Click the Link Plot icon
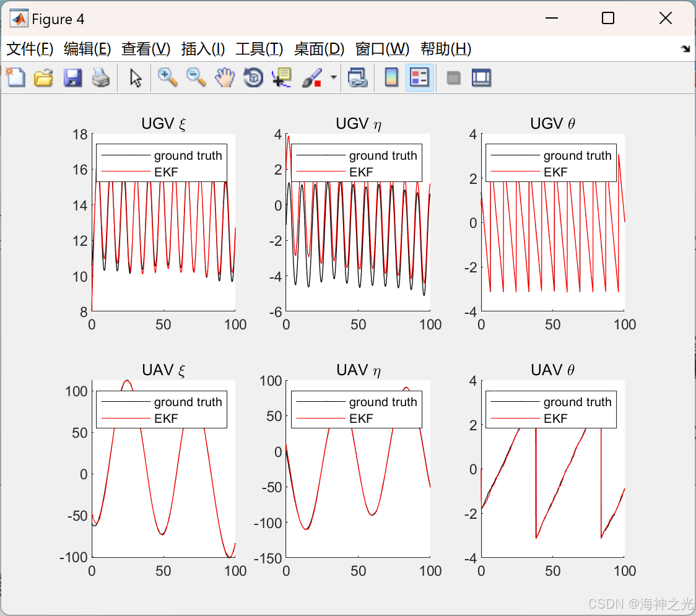Screen dimensions: 696x616 point(358,77)
